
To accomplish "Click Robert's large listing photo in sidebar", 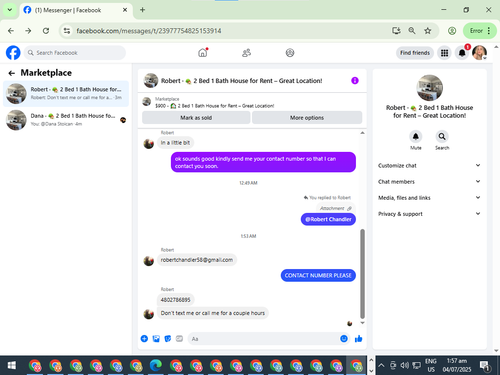I will point(430,88).
